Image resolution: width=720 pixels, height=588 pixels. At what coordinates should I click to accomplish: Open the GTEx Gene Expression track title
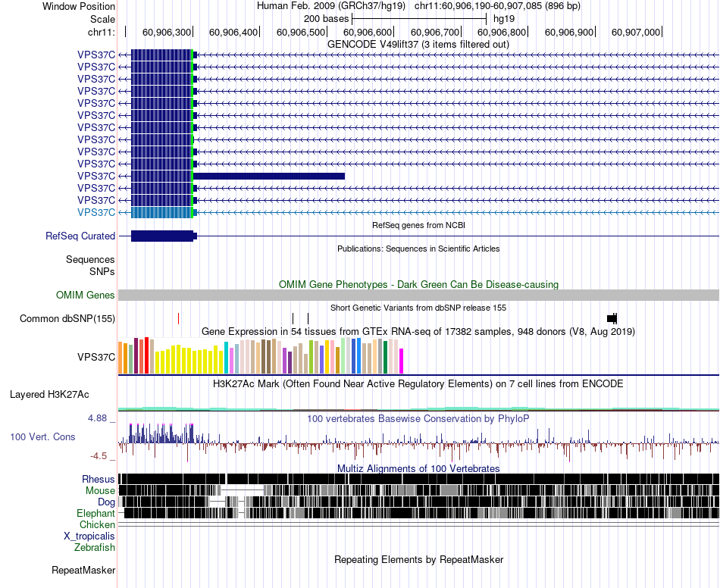tap(418, 331)
